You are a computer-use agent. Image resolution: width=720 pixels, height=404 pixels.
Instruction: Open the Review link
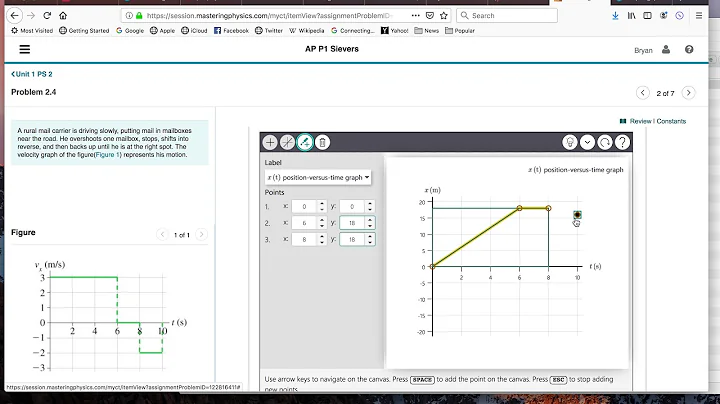tap(640, 121)
